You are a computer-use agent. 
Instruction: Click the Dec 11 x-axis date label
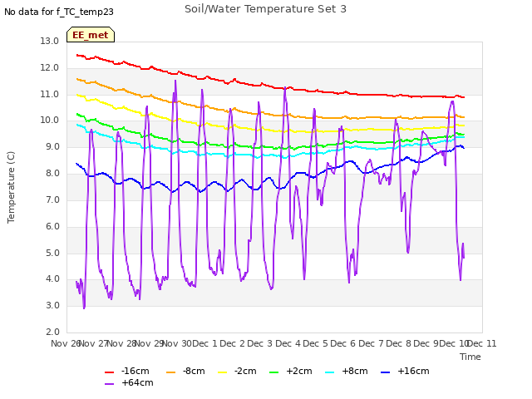coord(482,343)
